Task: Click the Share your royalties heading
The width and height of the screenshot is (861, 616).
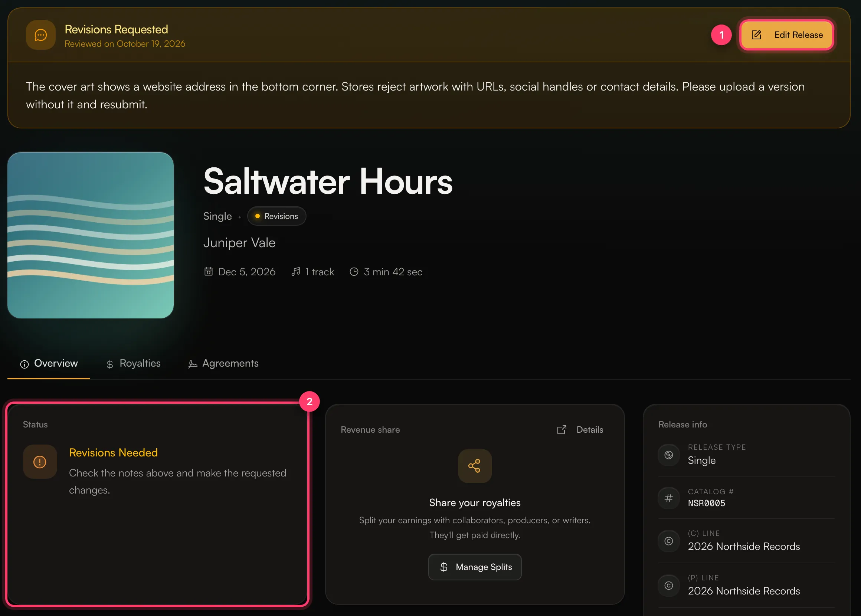Action: (475, 503)
